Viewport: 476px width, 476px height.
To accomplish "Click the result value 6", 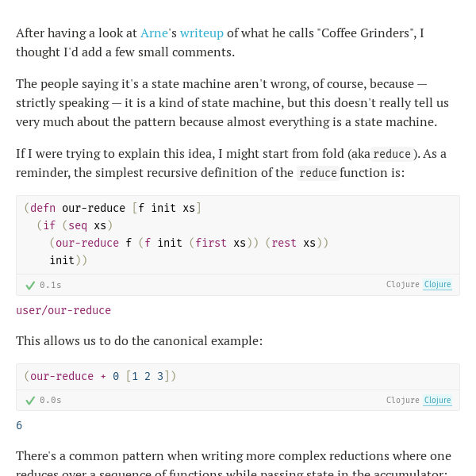I will pyautogui.click(x=19, y=425).
